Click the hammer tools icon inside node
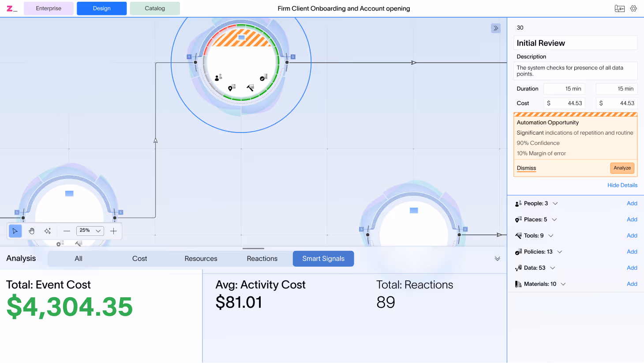The height and width of the screenshot is (363, 644). coord(250,88)
